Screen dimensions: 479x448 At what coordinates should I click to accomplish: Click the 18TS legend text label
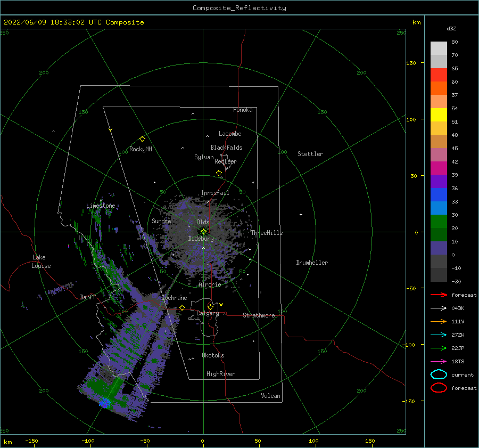point(458,362)
